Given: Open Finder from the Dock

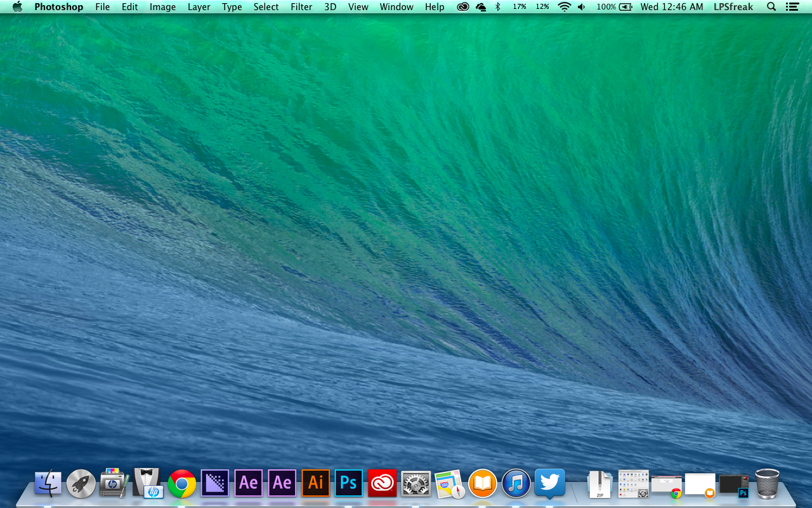Looking at the screenshot, I should coord(48,484).
